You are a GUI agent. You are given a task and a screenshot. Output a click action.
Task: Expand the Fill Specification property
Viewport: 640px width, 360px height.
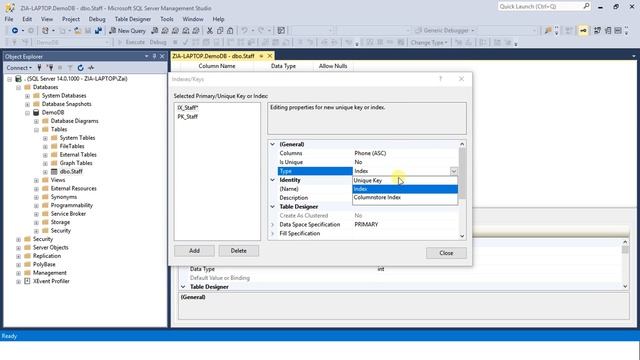tap(272, 233)
